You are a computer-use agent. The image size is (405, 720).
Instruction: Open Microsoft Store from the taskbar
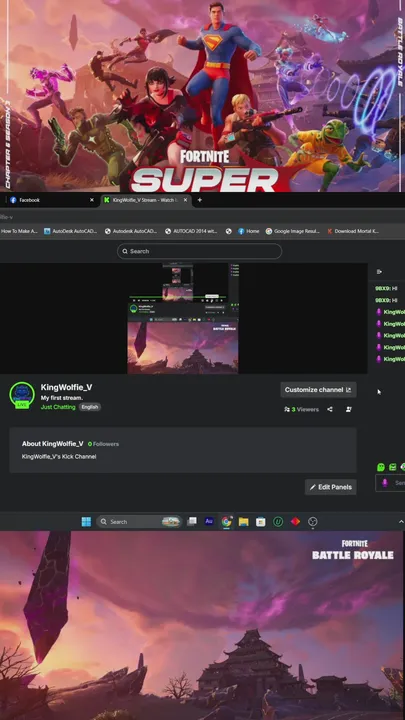(x=260, y=522)
